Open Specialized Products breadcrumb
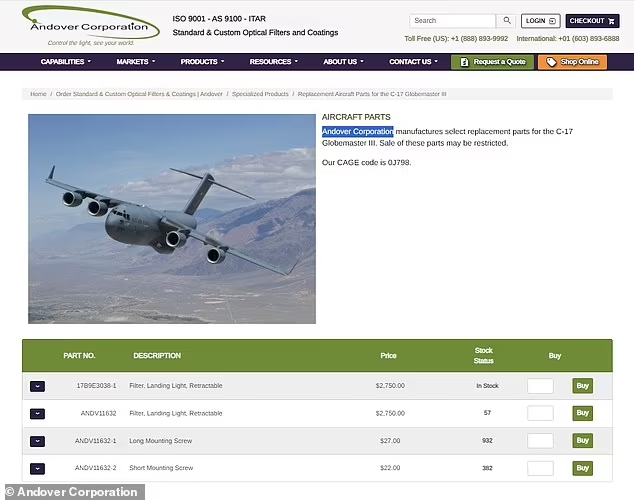The width and height of the screenshot is (634, 500). 260,94
